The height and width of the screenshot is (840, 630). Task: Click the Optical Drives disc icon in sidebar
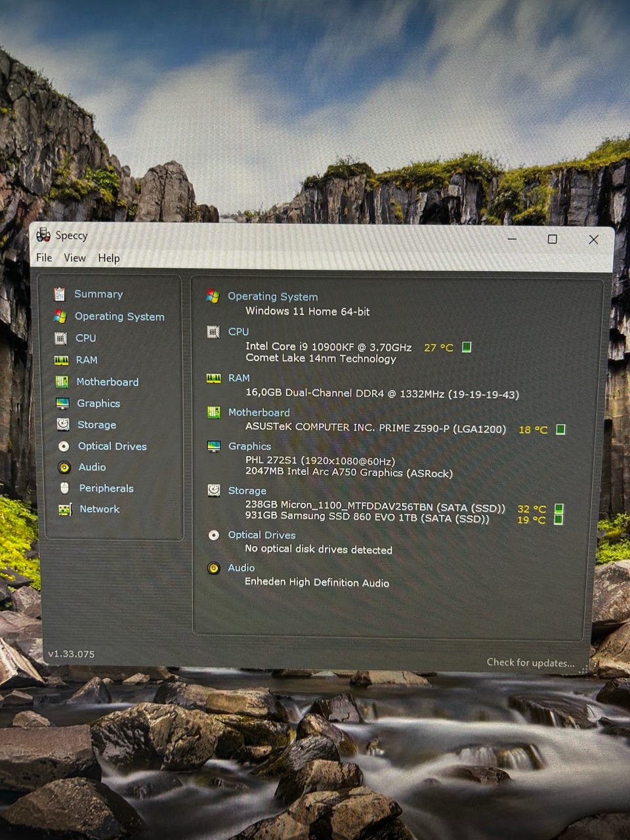click(x=64, y=446)
